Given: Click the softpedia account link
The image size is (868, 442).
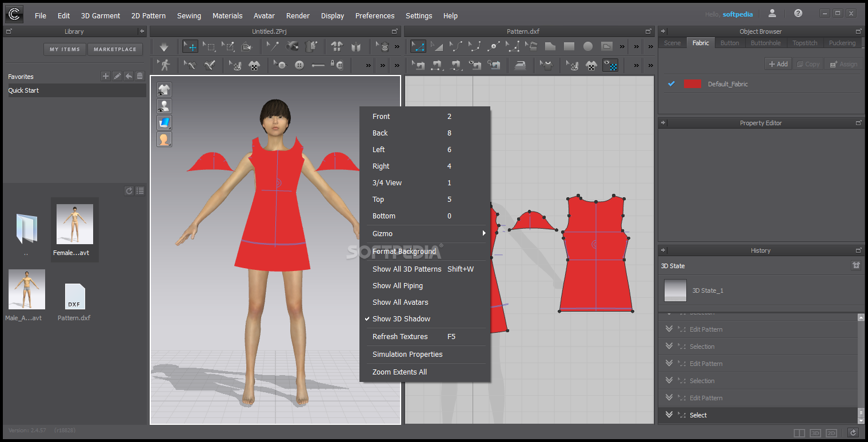Looking at the screenshot, I should click(x=737, y=14).
